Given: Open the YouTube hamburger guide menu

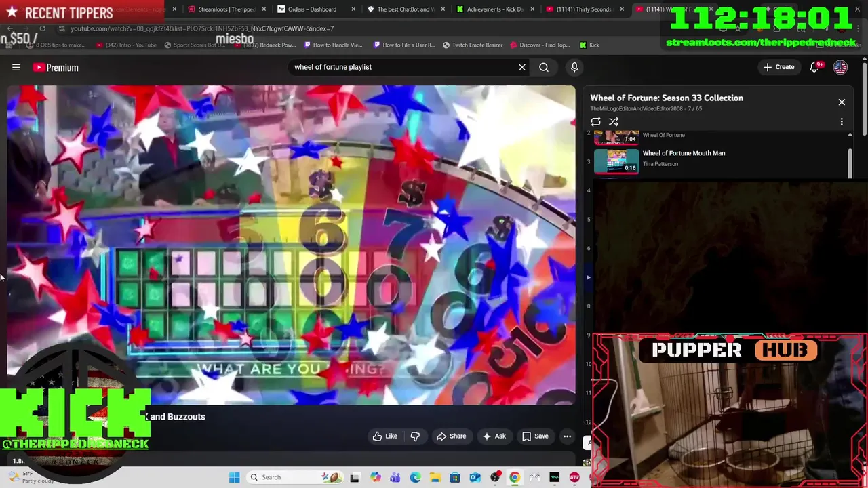Looking at the screenshot, I should [16, 67].
